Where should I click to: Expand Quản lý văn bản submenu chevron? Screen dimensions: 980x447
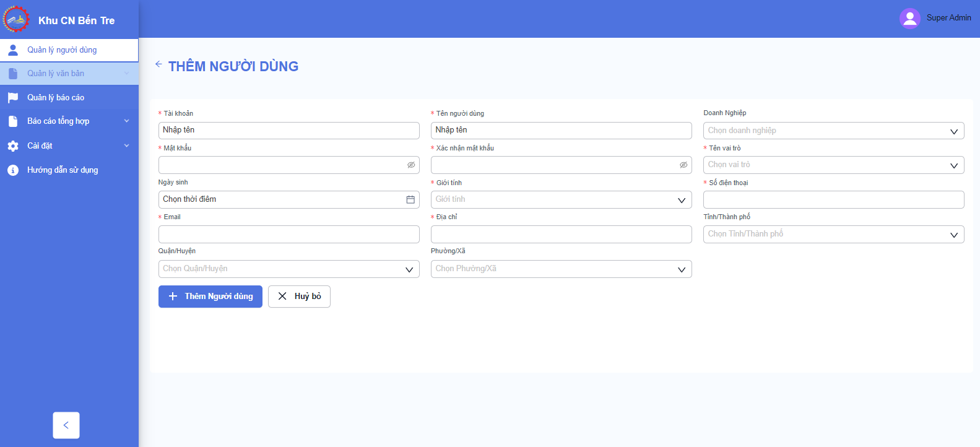[x=126, y=74]
